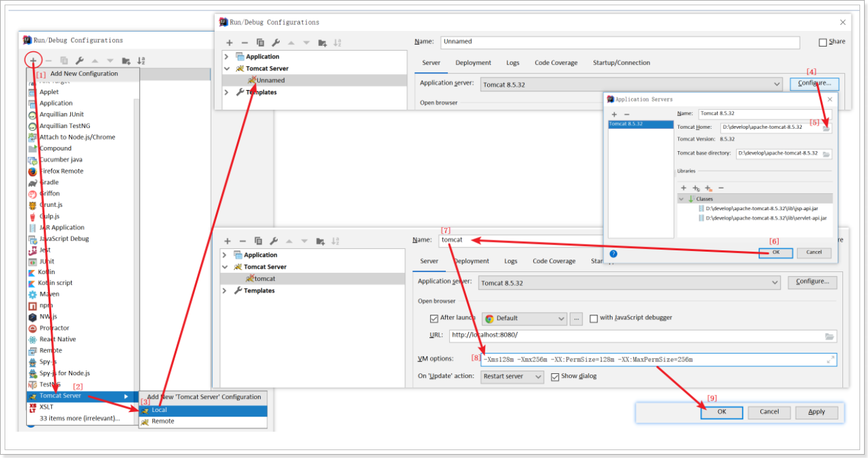Select tomcat configuration in tree
This screenshot has width=868, height=458.
pos(312,279)
